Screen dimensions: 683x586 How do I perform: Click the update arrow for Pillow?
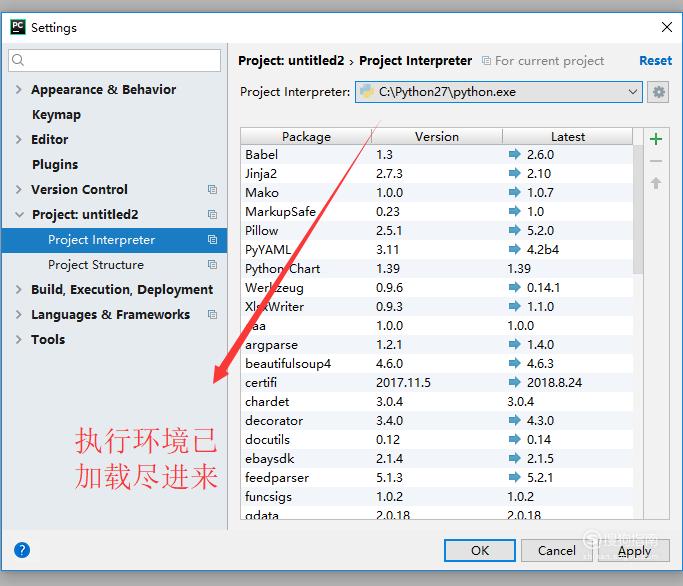514,230
